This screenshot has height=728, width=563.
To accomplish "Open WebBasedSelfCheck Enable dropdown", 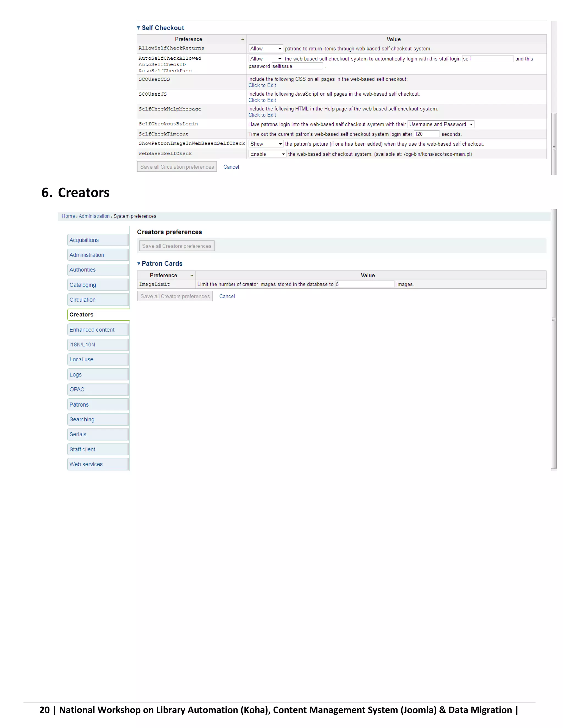I will (x=267, y=154).
